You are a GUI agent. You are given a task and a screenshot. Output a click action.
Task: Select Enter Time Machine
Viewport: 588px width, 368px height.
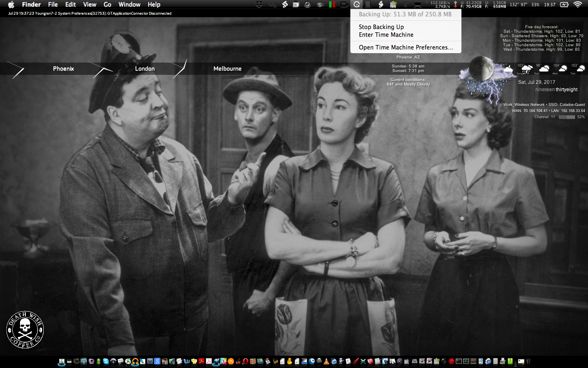coord(386,35)
